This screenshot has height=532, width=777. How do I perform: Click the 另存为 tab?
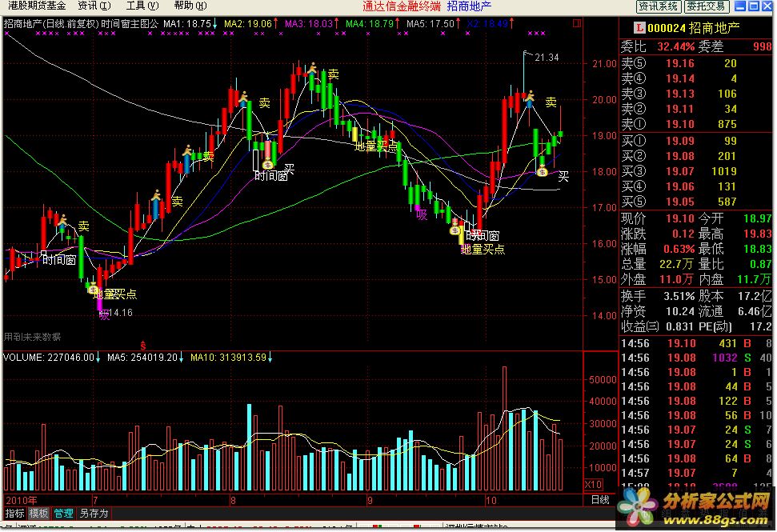(94, 514)
